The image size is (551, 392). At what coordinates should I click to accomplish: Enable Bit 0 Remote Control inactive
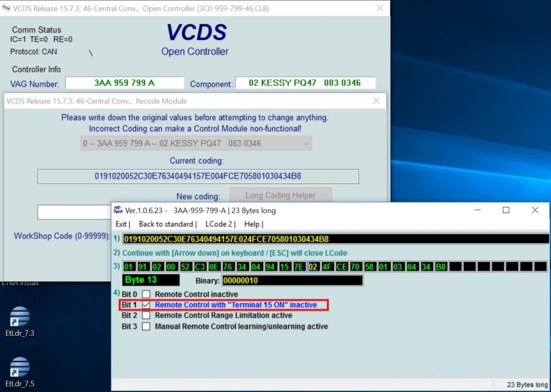click(x=146, y=295)
